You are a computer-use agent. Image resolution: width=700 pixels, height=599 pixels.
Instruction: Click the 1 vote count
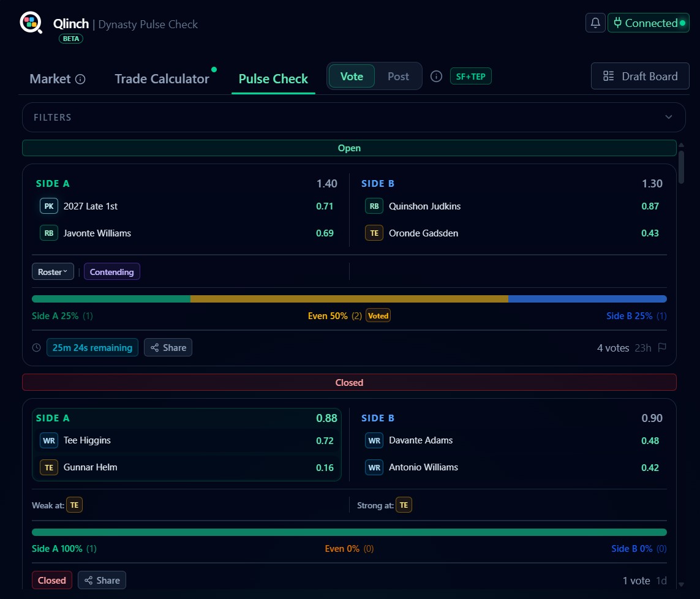click(x=636, y=581)
